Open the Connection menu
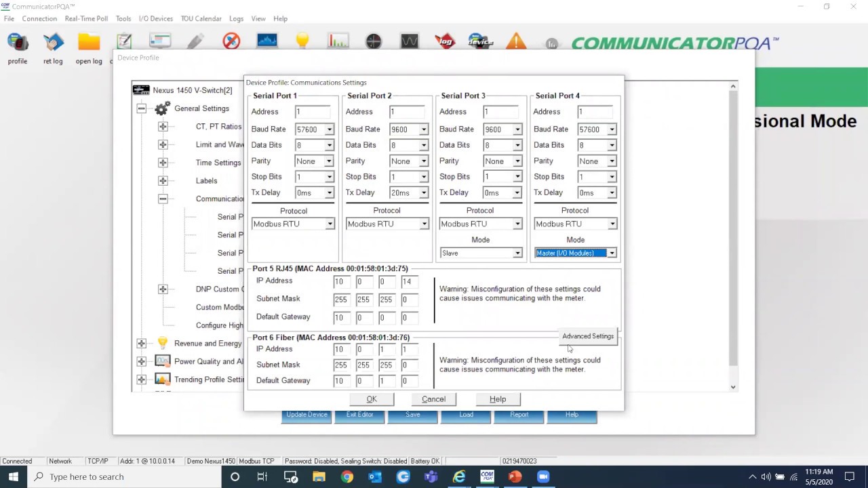The height and width of the screenshot is (488, 868). [x=39, y=18]
